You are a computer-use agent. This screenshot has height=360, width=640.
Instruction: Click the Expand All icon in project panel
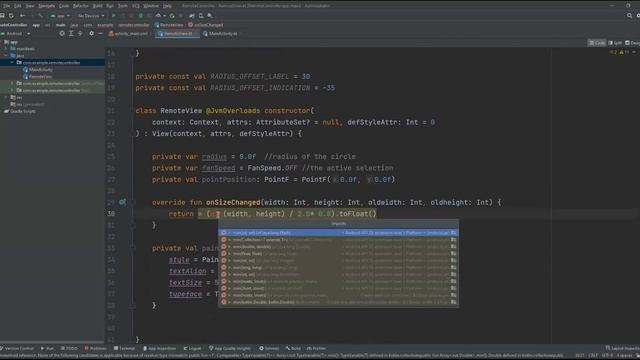coord(71,33)
